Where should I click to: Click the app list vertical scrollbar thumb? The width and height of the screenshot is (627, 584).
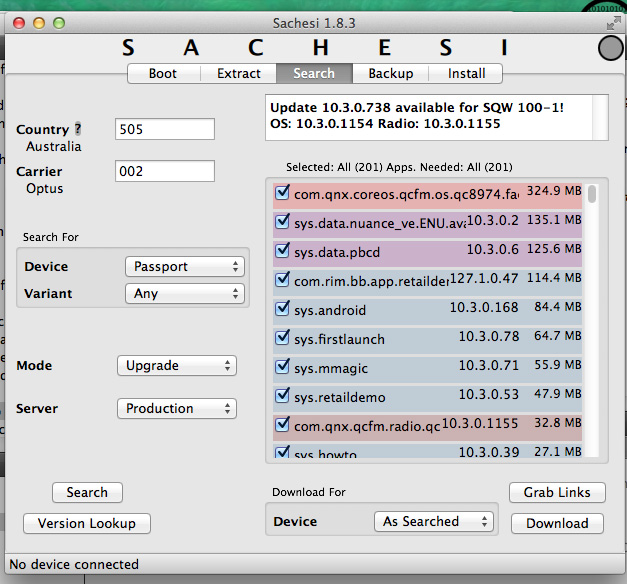[592, 194]
